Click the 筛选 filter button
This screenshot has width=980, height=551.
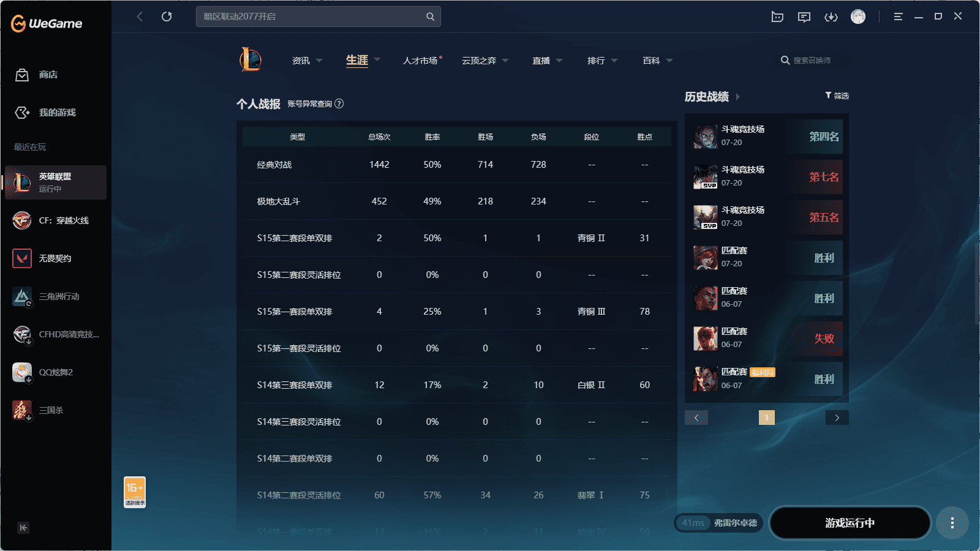pos(837,96)
